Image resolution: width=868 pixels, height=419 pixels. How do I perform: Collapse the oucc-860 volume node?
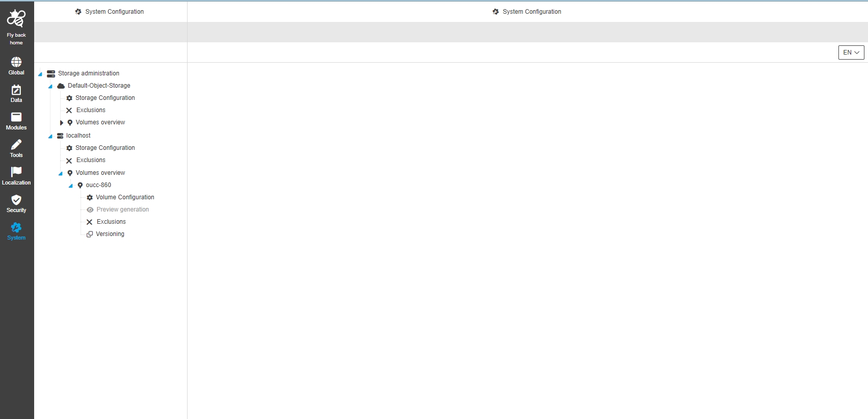71,186
